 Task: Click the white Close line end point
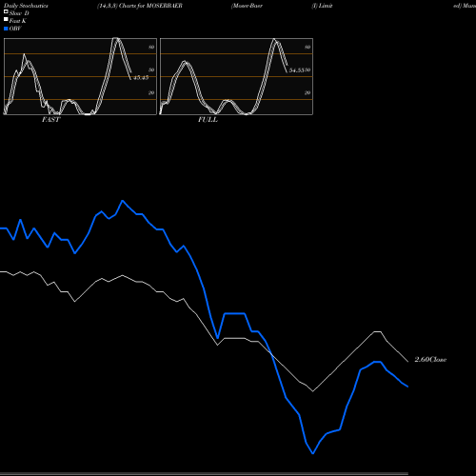(x=407, y=362)
